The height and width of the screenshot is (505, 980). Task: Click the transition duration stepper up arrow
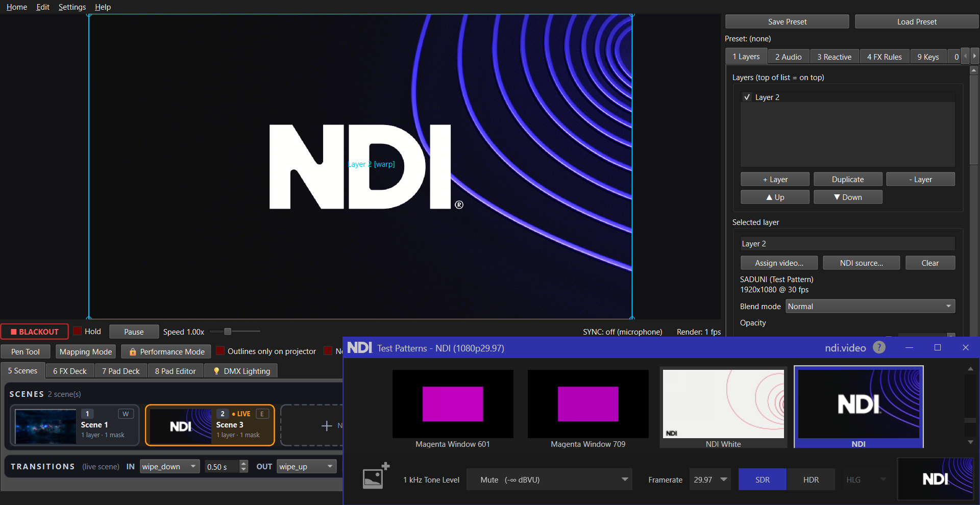click(x=243, y=463)
